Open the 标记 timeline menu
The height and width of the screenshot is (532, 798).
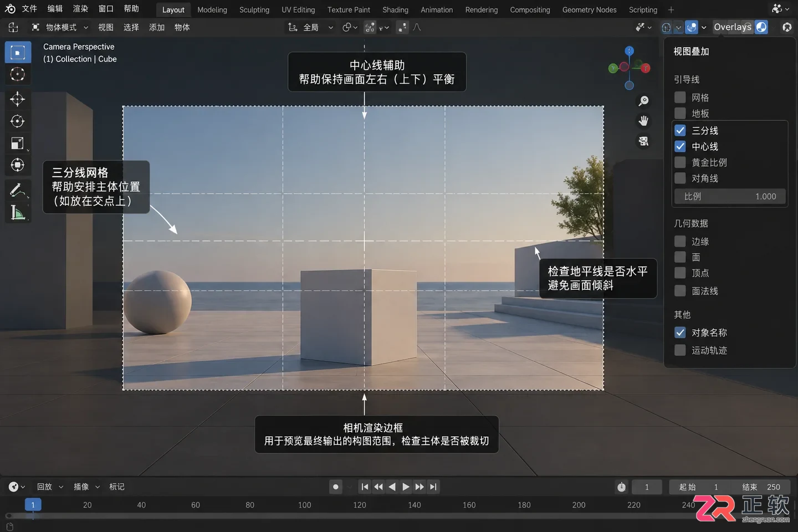click(117, 487)
